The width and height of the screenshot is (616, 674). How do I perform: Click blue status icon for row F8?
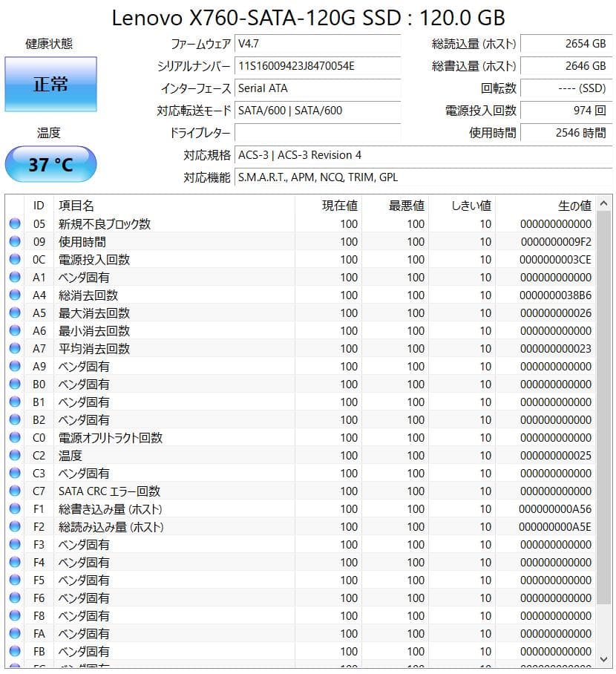[x=15, y=616]
